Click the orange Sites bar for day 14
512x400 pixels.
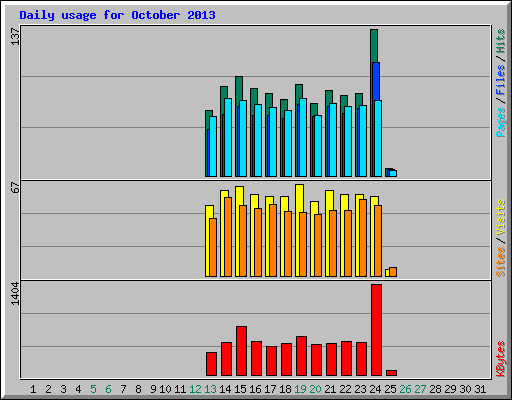[x=228, y=237]
